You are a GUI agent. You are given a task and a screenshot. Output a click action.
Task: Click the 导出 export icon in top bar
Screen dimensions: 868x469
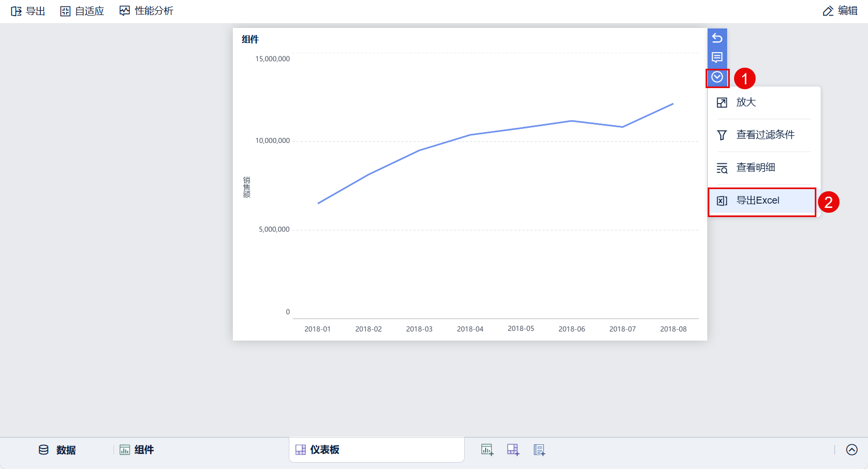tap(17, 11)
